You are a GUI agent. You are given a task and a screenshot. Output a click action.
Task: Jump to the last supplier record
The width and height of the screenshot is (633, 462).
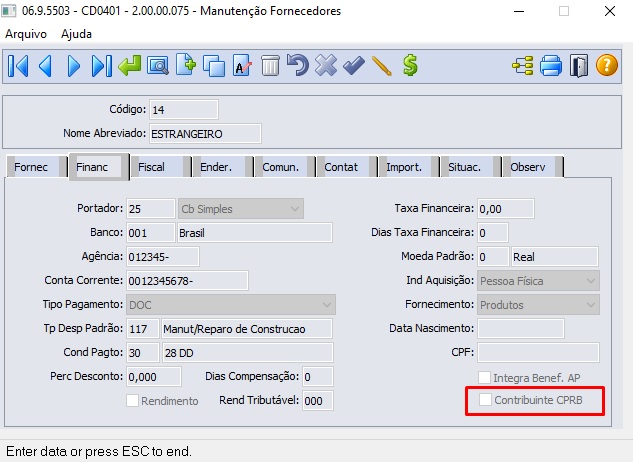point(101,66)
